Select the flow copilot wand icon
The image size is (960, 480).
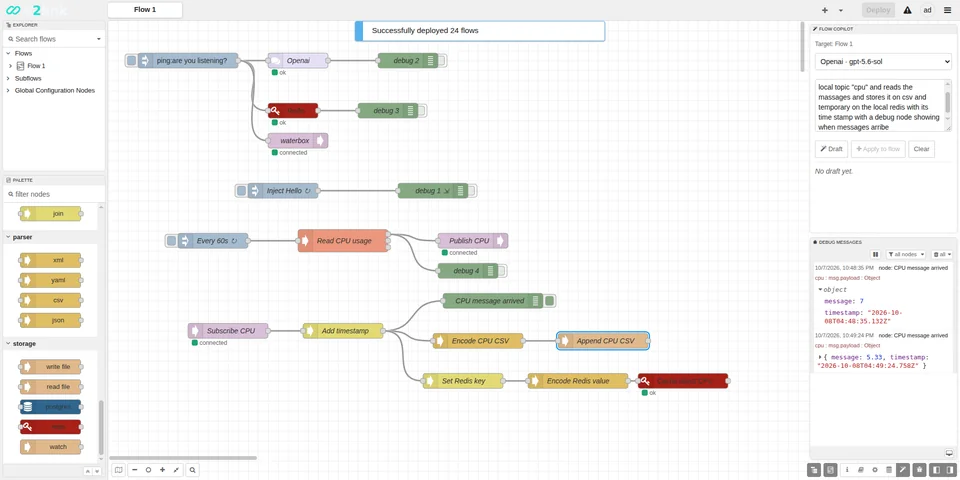[x=902, y=470]
